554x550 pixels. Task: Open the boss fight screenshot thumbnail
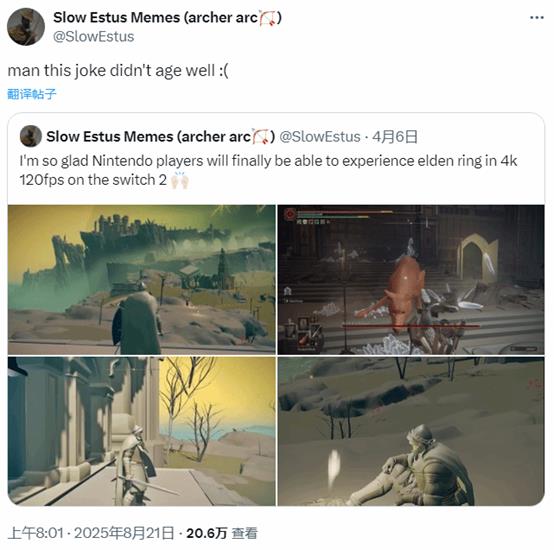pos(411,279)
